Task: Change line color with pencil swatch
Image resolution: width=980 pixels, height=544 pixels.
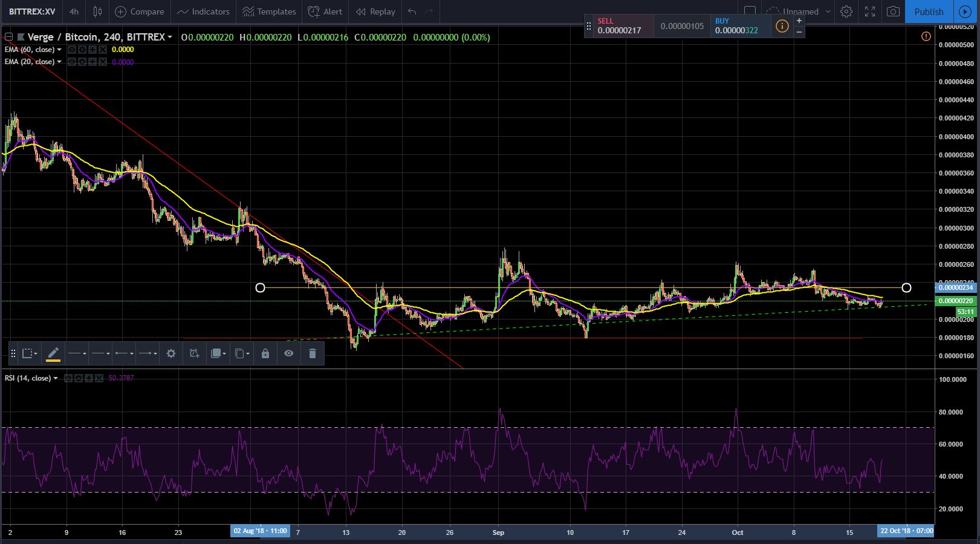Action: point(53,353)
